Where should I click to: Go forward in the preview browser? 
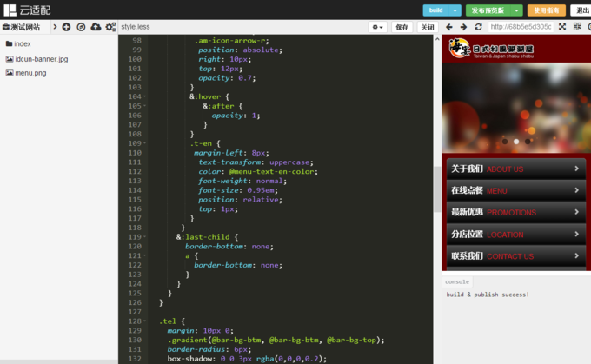pos(463,27)
